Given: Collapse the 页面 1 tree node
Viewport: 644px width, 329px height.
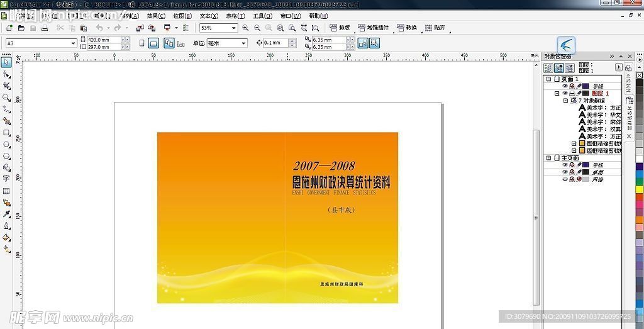Looking at the screenshot, I should click(548, 79).
